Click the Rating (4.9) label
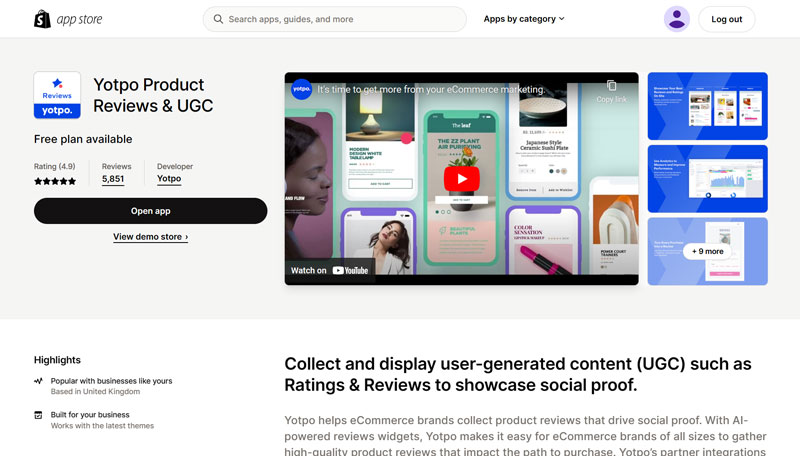The width and height of the screenshot is (800, 456). coord(55,166)
